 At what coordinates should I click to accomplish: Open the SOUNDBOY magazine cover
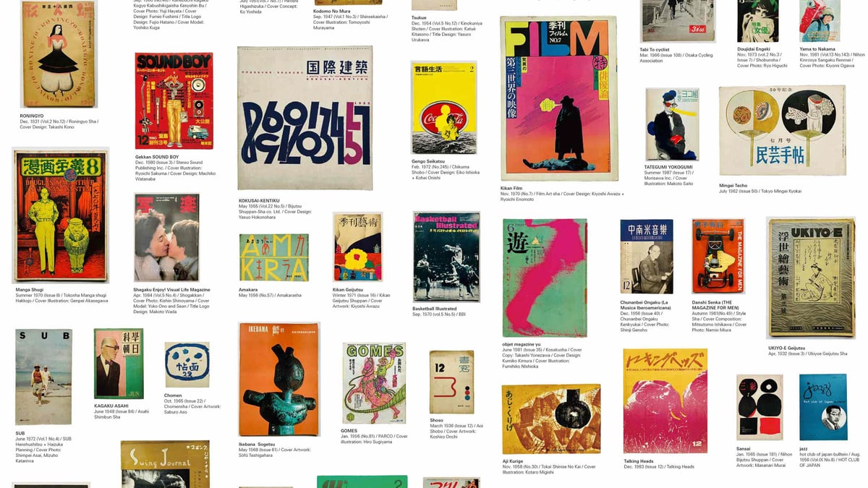(174, 100)
